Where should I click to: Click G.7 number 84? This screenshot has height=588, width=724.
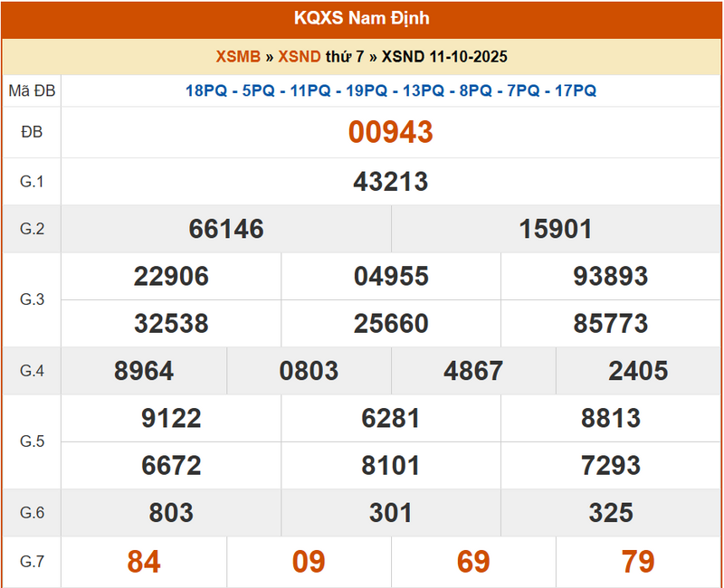click(144, 562)
